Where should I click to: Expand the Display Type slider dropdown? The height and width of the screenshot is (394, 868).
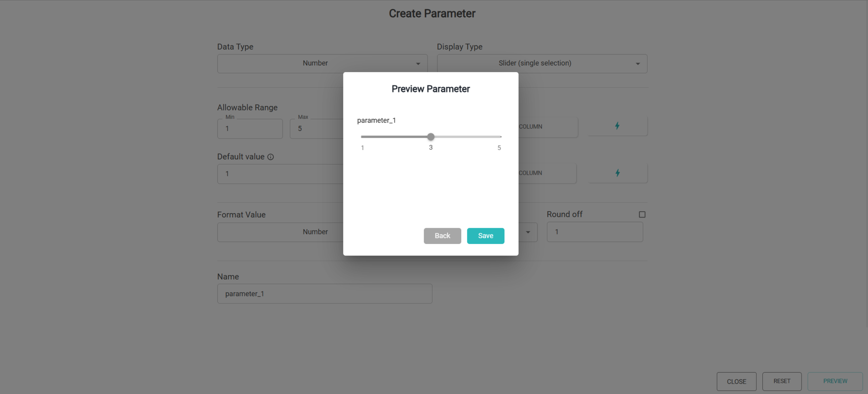click(542, 63)
